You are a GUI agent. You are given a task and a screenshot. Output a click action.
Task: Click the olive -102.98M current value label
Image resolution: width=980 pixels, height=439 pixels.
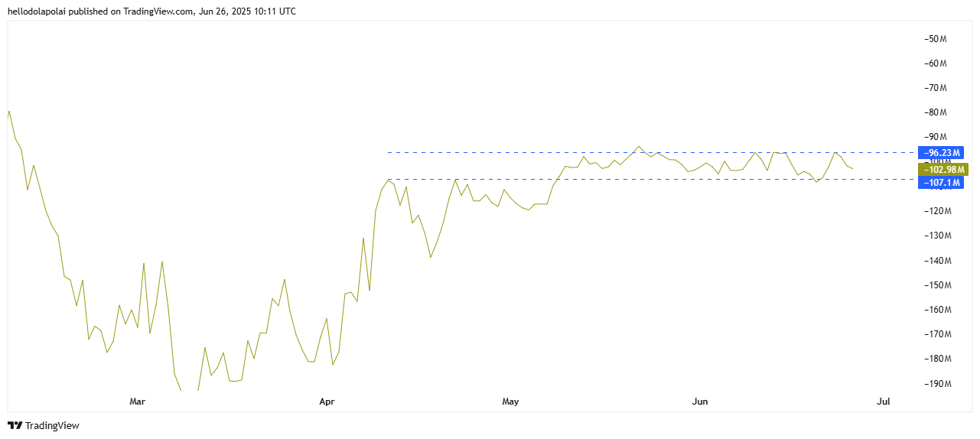coord(943,169)
